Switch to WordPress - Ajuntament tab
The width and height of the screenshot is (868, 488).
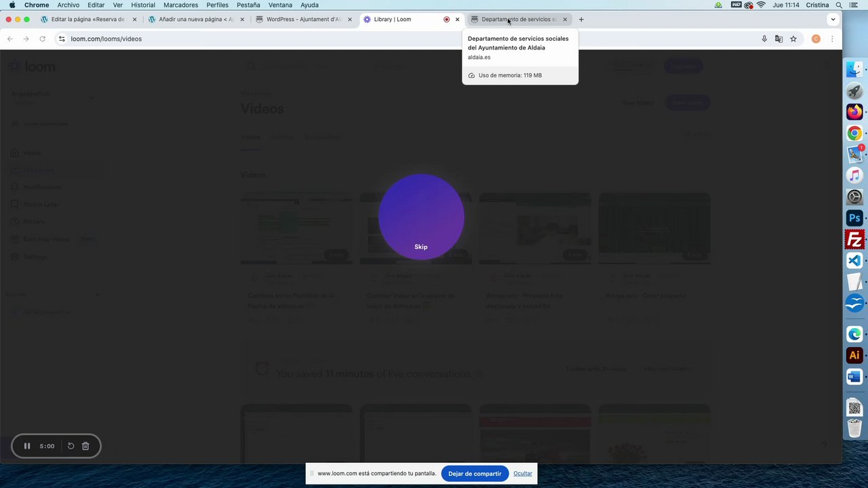pyautogui.click(x=304, y=20)
